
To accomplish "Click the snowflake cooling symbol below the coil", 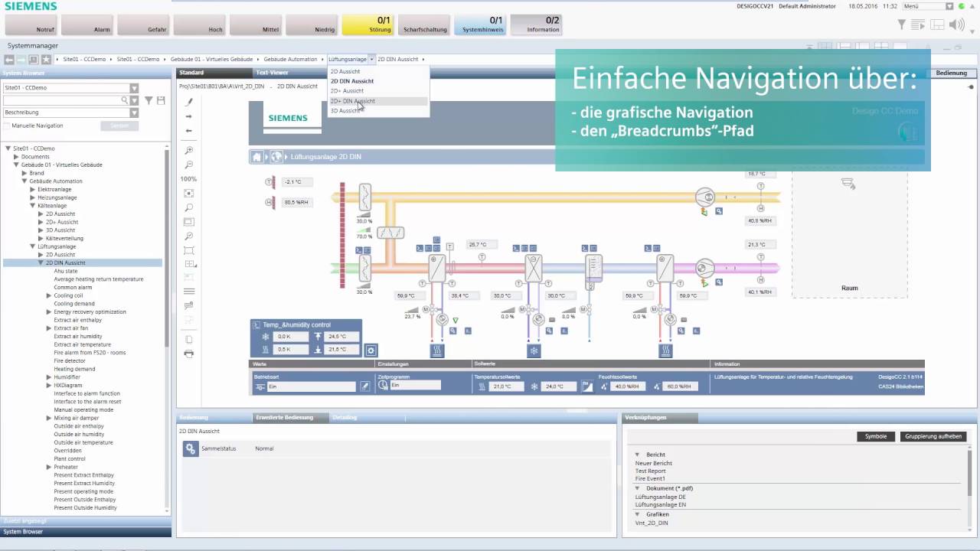I will 534,350.
